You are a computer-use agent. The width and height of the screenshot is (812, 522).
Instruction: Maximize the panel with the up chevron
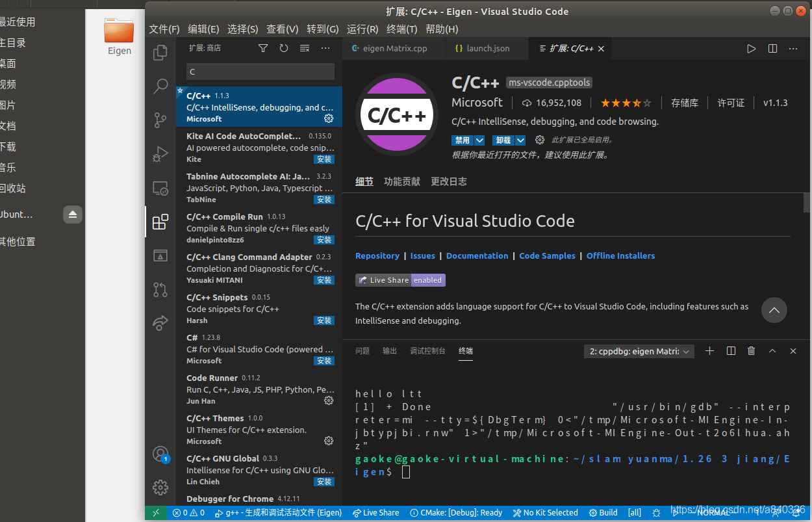tap(772, 351)
